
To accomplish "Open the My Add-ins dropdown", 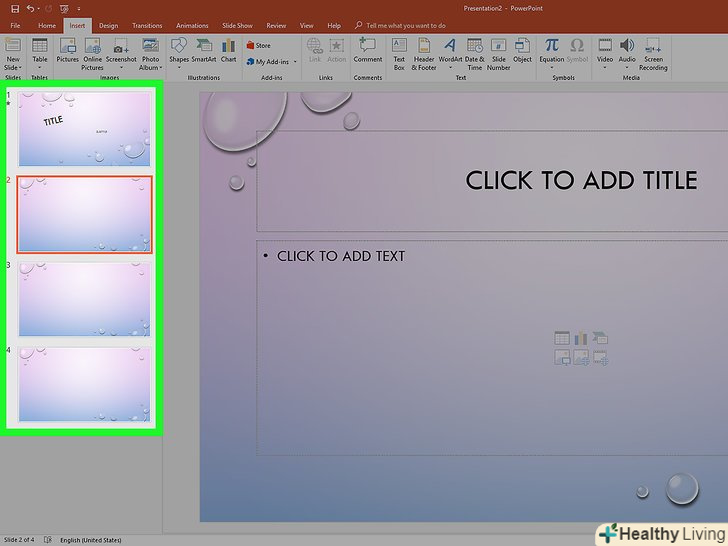I will [272, 62].
